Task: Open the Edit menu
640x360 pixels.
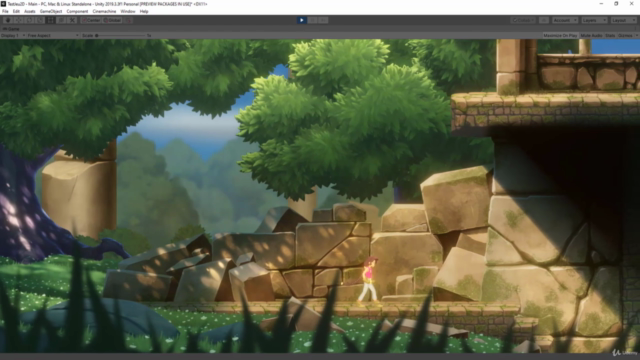Action: pyautogui.click(x=16, y=11)
